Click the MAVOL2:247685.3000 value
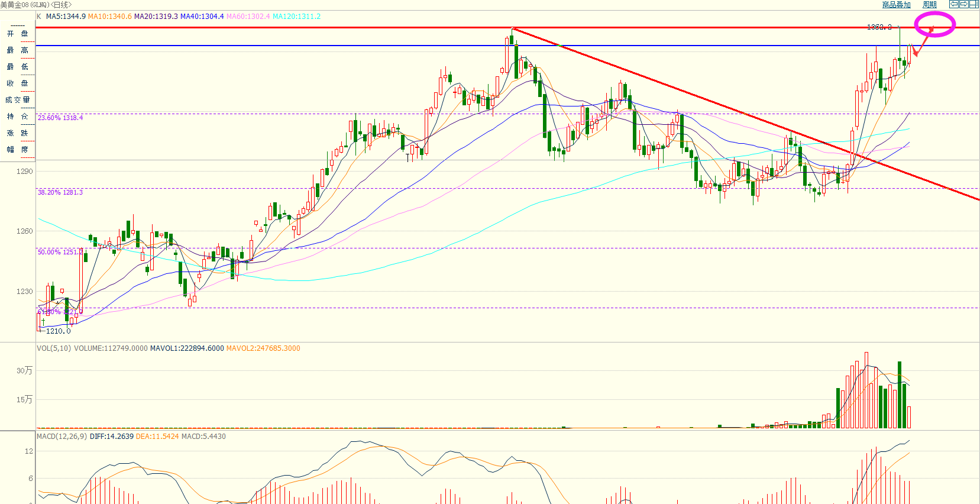 (263, 348)
